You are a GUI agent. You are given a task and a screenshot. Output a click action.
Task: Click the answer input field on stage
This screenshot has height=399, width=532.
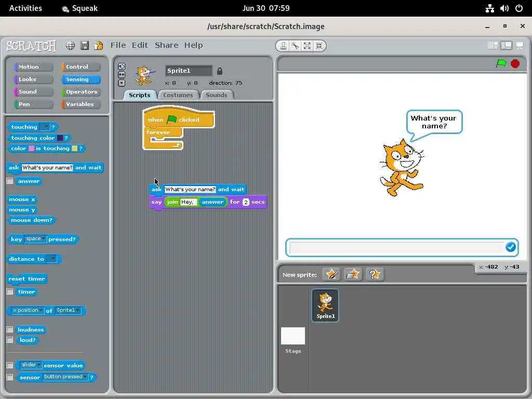[x=397, y=247]
